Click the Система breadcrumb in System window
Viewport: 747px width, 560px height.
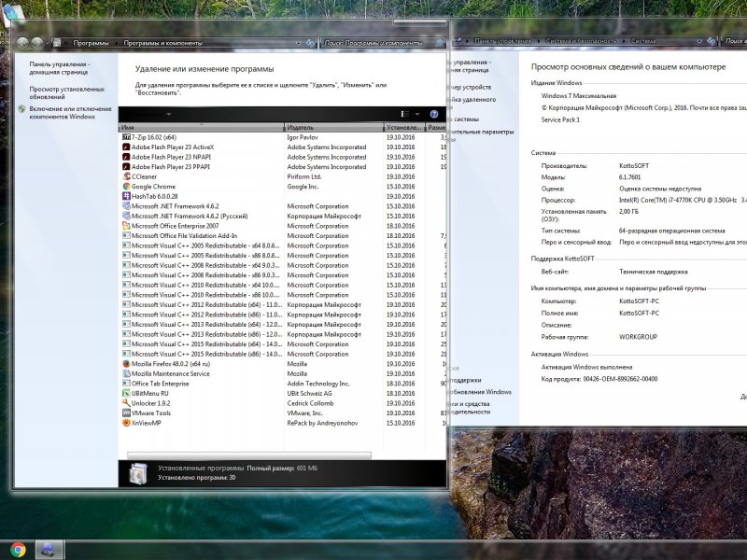642,41
